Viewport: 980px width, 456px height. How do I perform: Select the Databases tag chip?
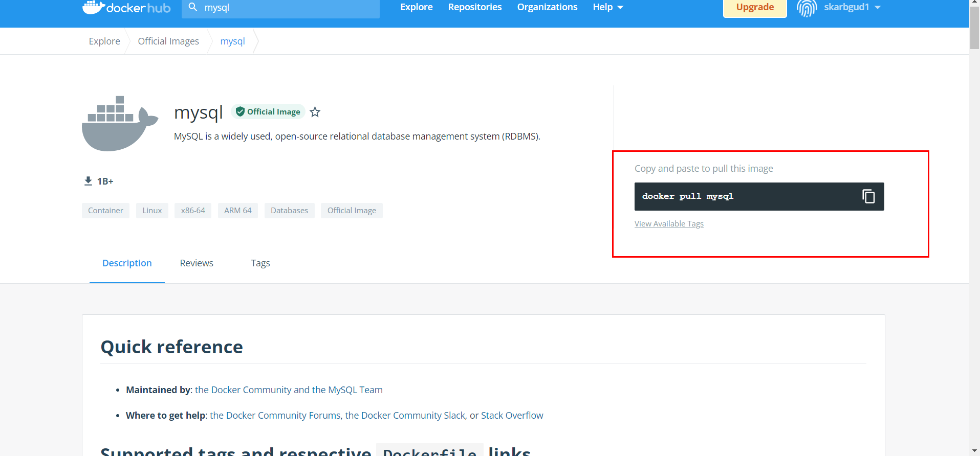point(289,211)
